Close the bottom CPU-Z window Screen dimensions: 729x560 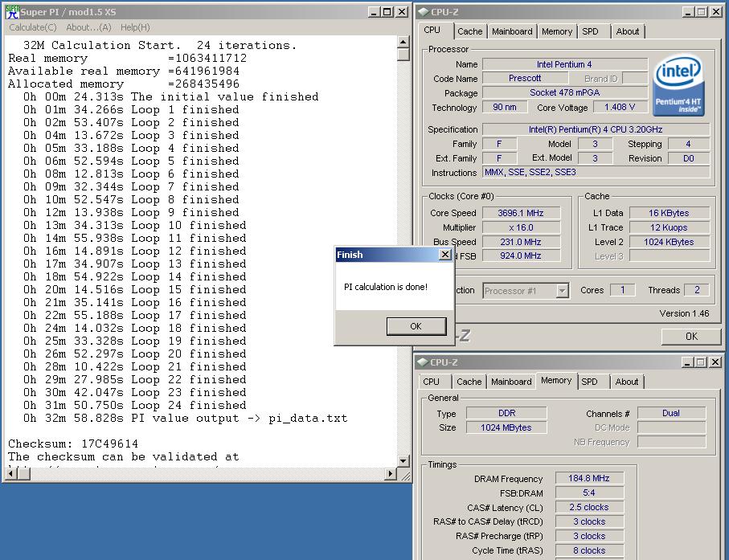tap(715, 362)
